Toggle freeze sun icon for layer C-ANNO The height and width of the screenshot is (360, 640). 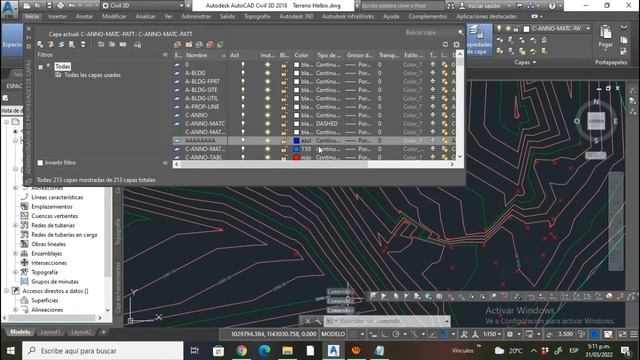[268, 115]
